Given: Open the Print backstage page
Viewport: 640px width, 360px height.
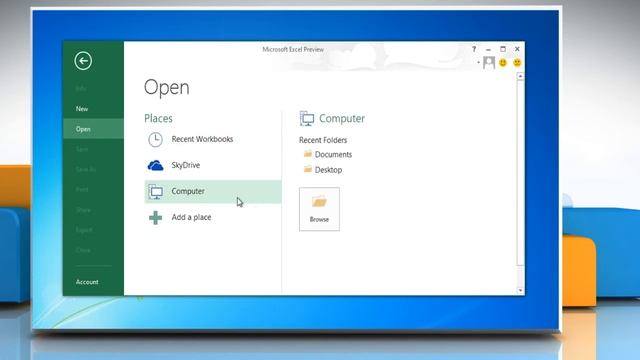Looking at the screenshot, I should coord(82,189).
